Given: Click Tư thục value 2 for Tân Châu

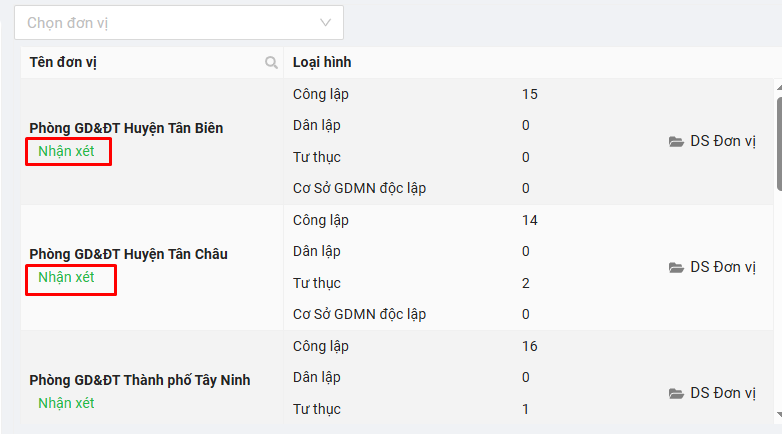Looking at the screenshot, I should click(526, 283).
